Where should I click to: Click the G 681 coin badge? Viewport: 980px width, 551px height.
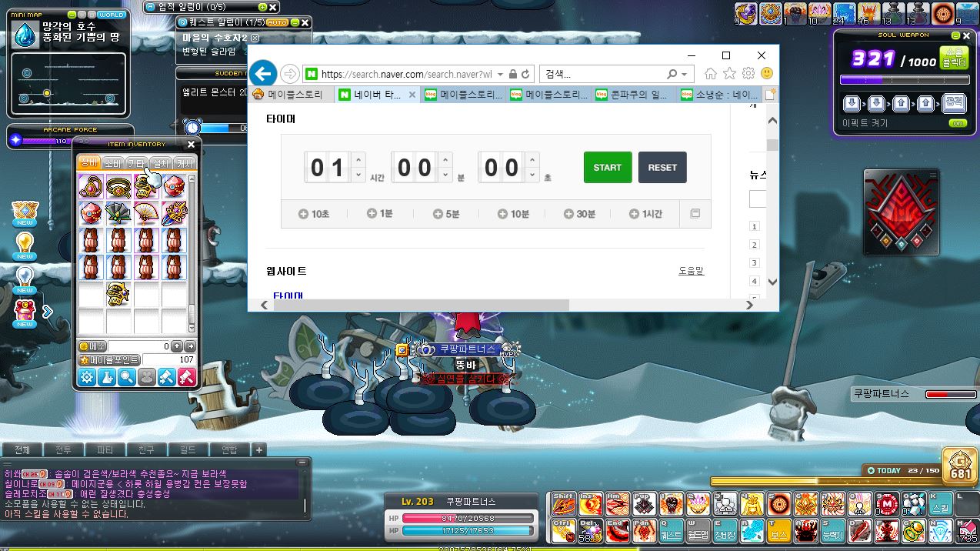(961, 466)
